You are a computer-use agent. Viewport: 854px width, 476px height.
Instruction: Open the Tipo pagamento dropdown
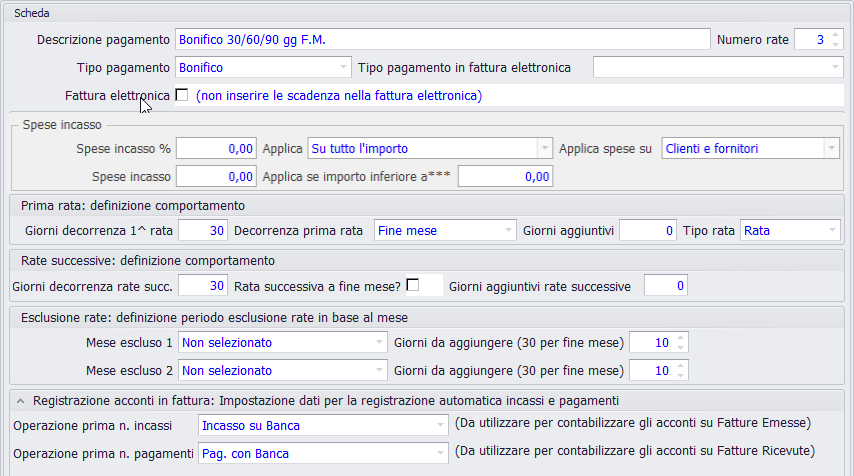click(343, 68)
